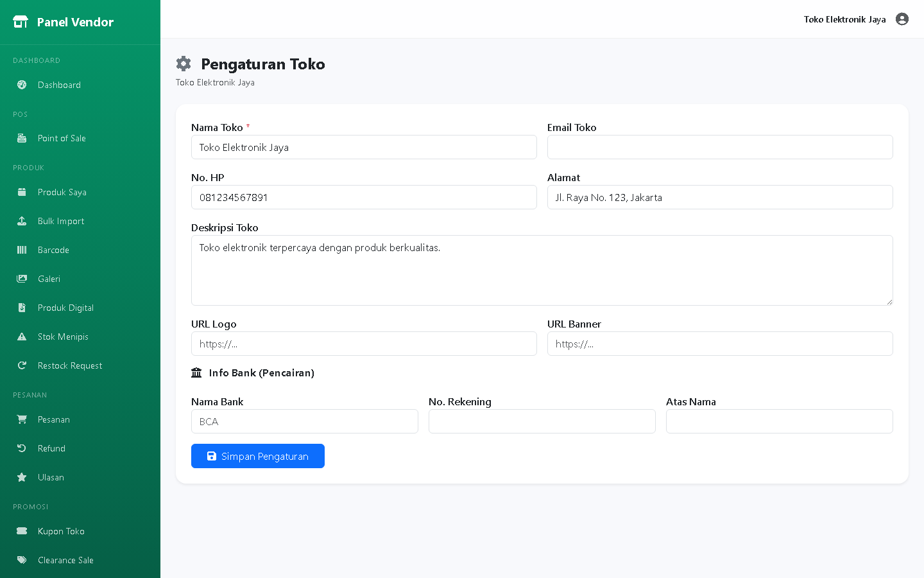Select Produk Digital menu item
This screenshot has height=578, width=924.
pos(80,308)
